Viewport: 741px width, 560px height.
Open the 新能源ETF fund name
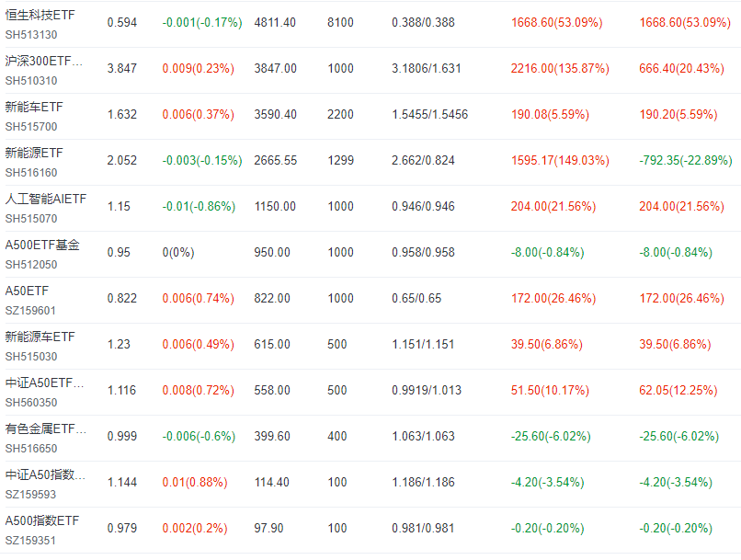tap(34, 154)
